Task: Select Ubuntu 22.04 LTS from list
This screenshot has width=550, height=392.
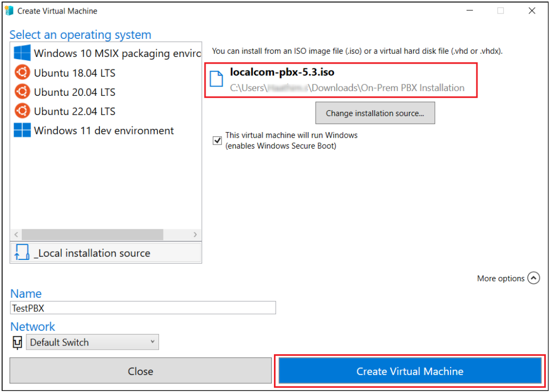Action: 75,111
